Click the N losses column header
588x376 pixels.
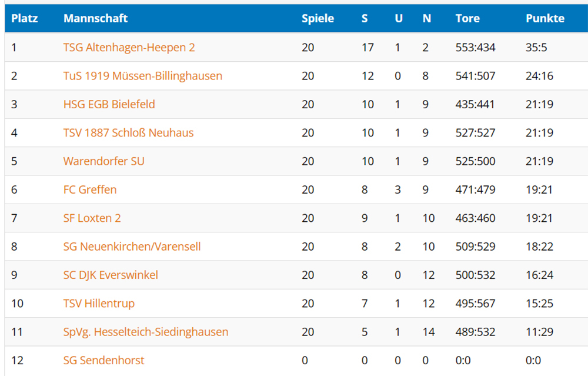(427, 18)
